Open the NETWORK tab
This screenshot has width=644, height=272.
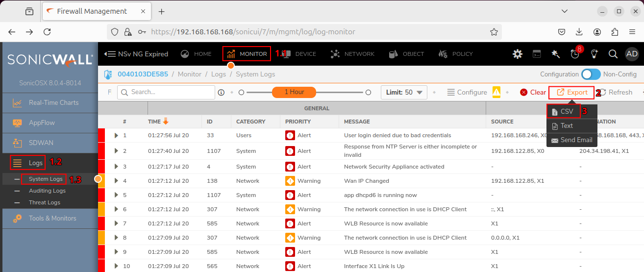352,54
